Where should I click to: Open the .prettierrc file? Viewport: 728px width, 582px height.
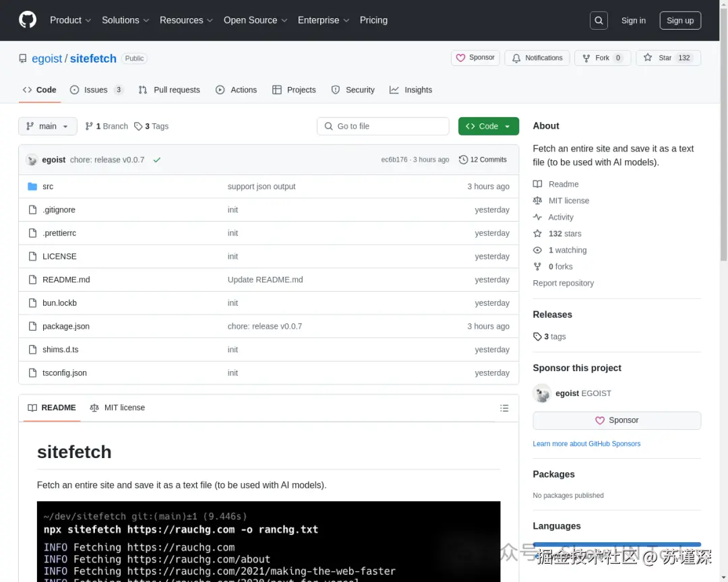coord(59,233)
